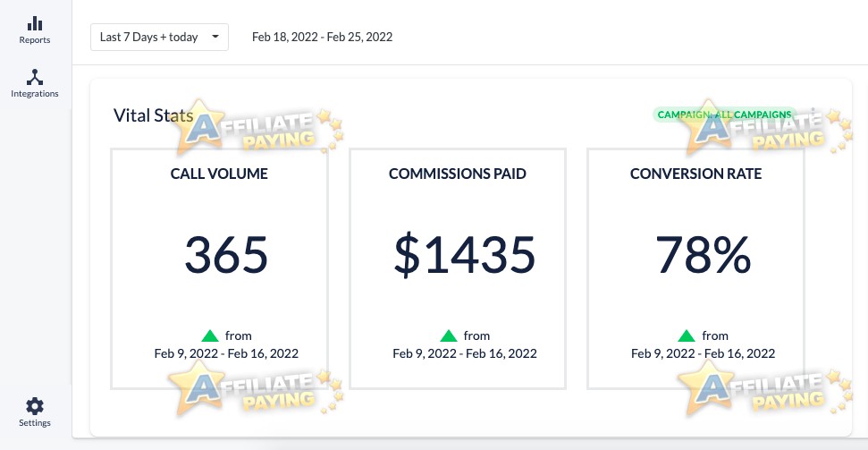Image resolution: width=868 pixels, height=450 pixels.
Task: Select the Commissions Paid $1435 value
Action: [x=465, y=256]
